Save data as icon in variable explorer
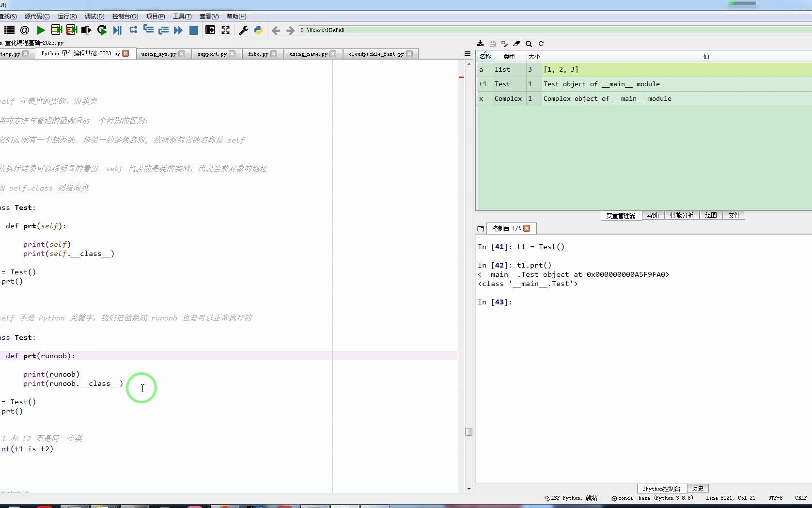Image resolution: width=812 pixels, height=508 pixels. 504,43
